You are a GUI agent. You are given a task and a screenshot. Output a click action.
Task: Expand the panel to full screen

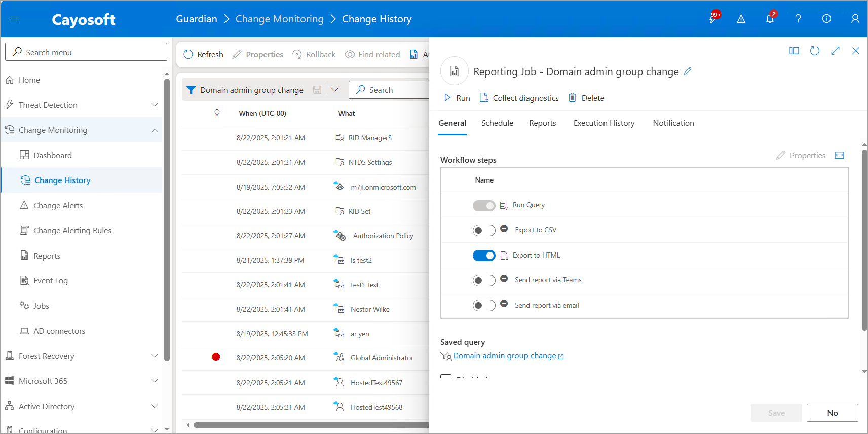click(x=835, y=51)
